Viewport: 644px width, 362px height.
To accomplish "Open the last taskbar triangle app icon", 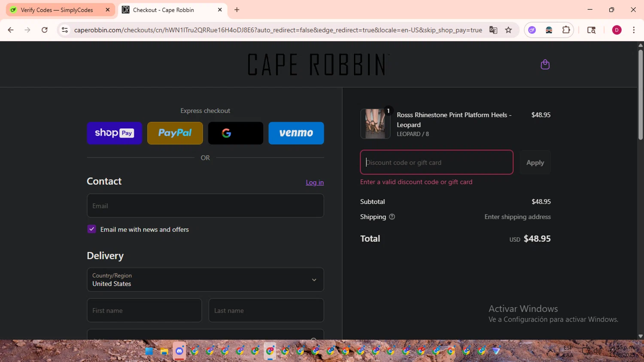I will click(496, 351).
